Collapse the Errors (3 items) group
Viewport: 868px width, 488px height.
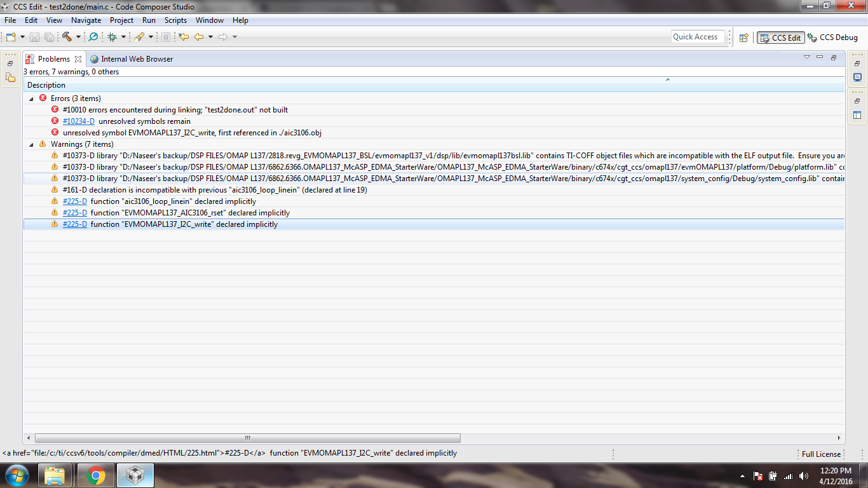click(x=31, y=99)
